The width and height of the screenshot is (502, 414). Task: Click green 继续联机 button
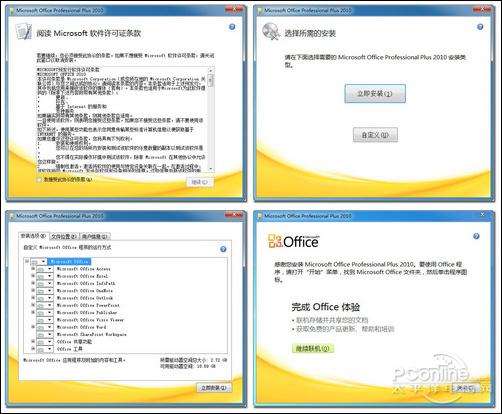click(312, 349)
